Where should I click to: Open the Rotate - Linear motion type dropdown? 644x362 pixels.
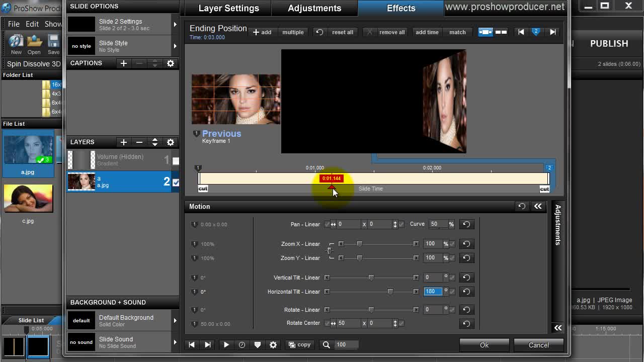[x=302, y=310]
